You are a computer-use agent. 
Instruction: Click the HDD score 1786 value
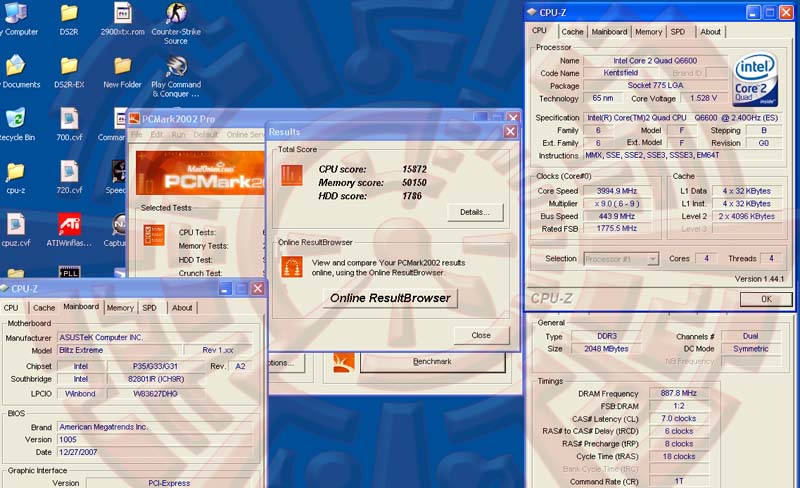(412, 196)
